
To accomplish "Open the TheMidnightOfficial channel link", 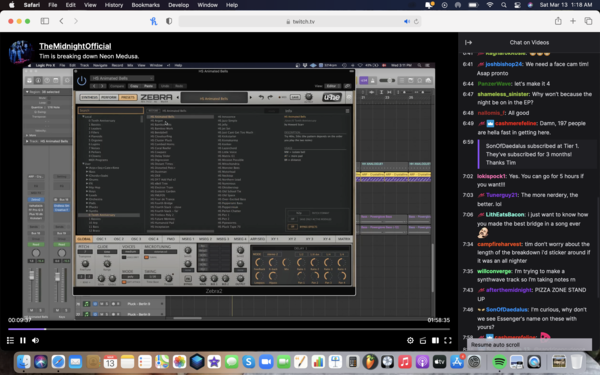I will pyautogui.click(x=75, y=46).
